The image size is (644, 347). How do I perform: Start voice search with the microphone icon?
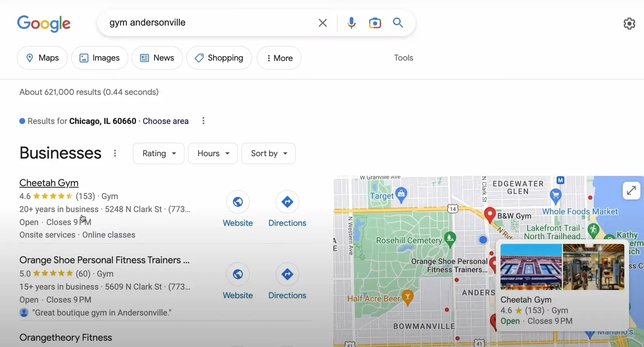pos(351,23)
